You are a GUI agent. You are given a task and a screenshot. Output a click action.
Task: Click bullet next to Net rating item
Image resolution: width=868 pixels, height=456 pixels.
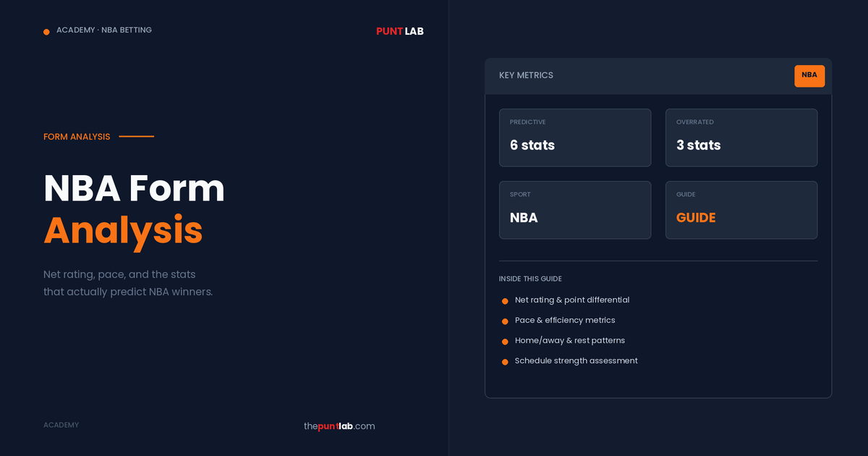[x=505, y=301]
